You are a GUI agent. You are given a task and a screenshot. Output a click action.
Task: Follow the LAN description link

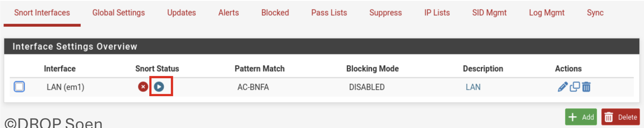click(x=473, y=87)
